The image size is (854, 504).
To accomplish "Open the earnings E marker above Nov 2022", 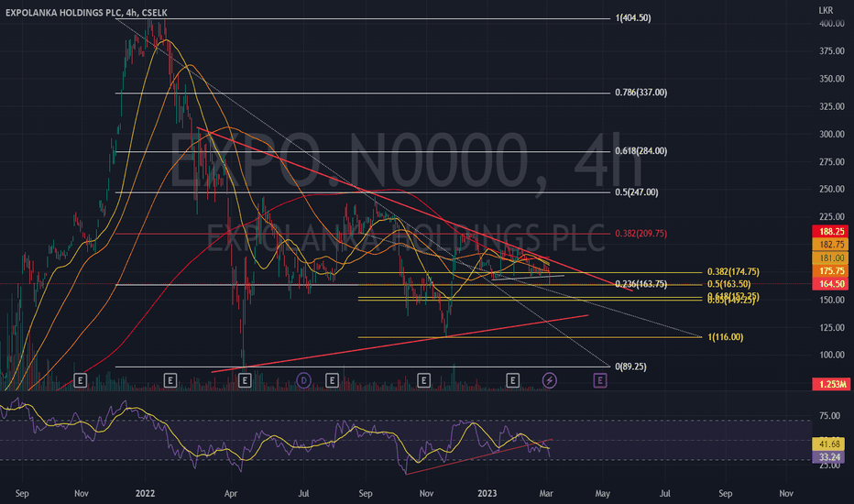I will [423, 380].
